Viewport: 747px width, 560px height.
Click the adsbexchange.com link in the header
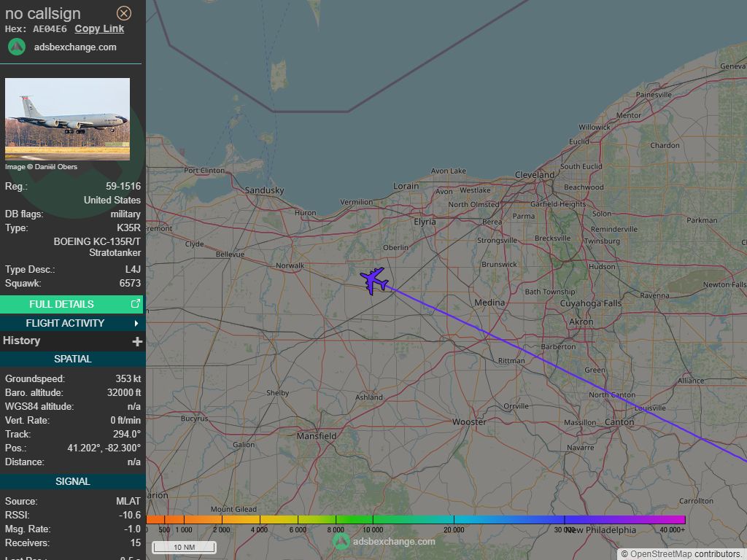[75, 47]
